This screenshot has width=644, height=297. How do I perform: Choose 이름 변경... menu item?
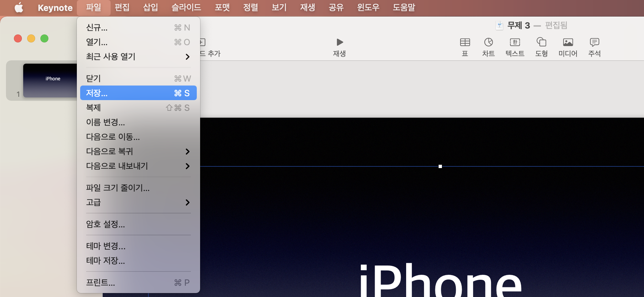coord(138,122)
